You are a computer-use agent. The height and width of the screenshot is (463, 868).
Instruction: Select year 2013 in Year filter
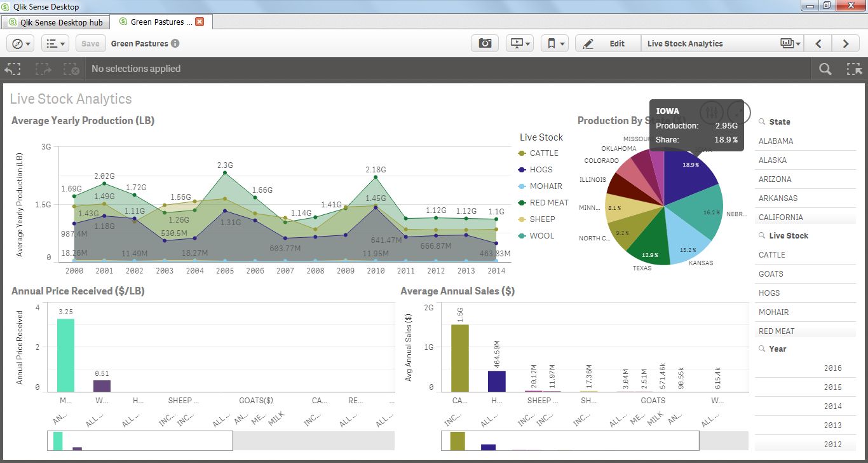(x=805, y=425)
